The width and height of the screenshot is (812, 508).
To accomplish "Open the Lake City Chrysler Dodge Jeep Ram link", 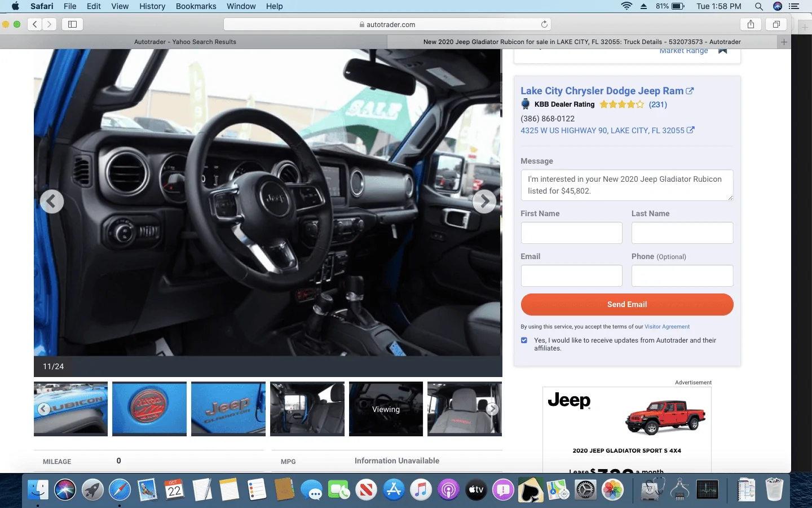I will pyautogui.click(x=602, y=91).
